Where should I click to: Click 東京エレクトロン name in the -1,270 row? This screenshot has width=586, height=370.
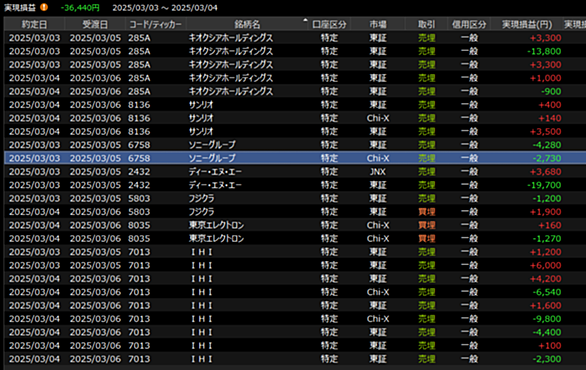click(216, 238)
